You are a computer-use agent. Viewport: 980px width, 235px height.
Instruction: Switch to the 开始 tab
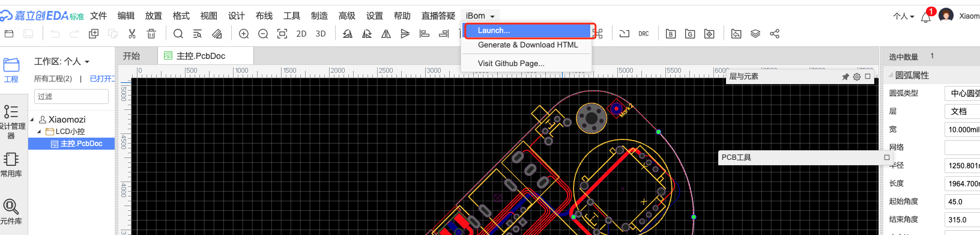132,56
